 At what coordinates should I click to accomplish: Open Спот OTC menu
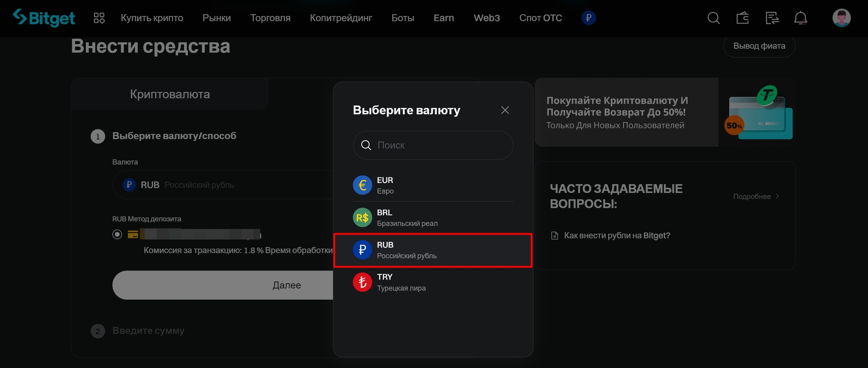[540, 18]
